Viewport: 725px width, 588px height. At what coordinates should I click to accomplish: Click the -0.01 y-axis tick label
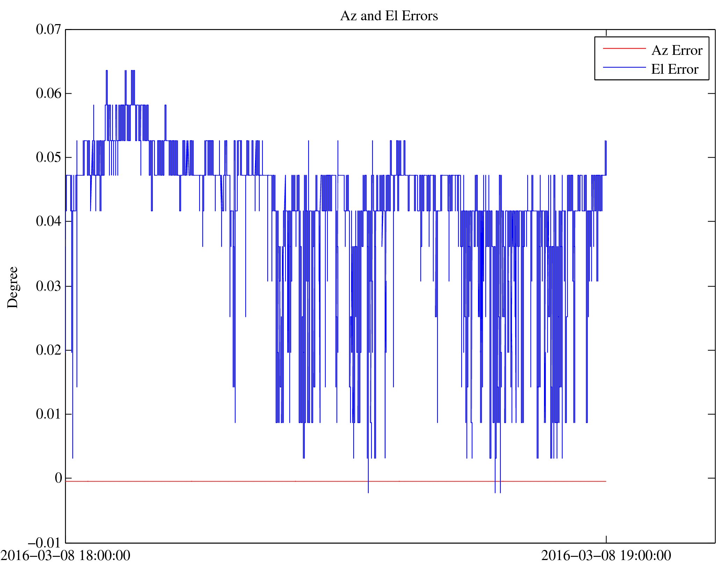click(44, 543)
